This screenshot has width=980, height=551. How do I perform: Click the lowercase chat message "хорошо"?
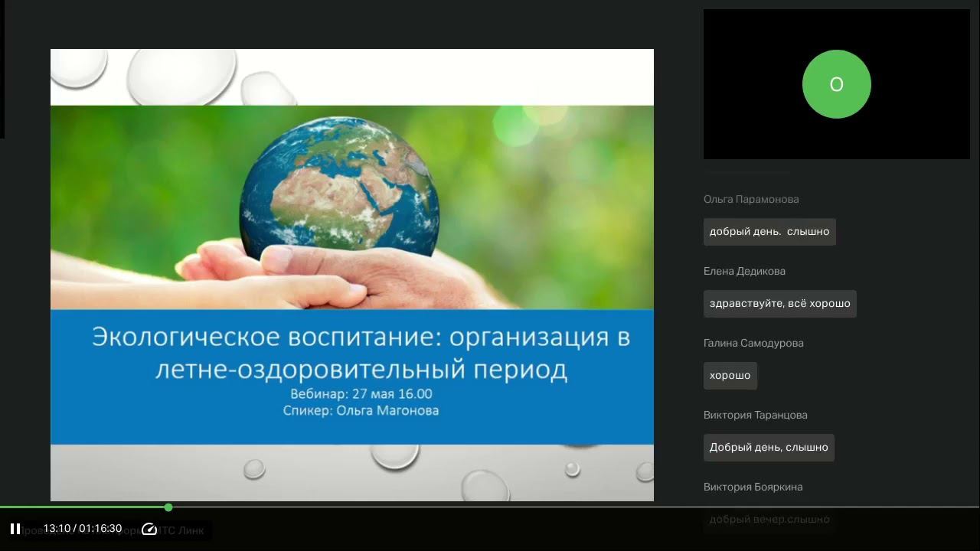coord(730,376)
